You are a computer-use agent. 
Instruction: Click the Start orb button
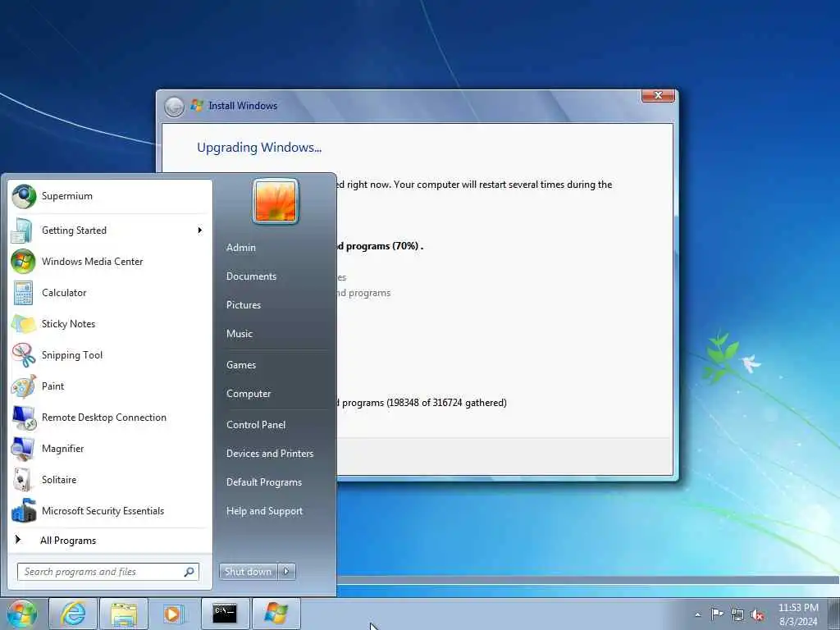click(22, 614)
